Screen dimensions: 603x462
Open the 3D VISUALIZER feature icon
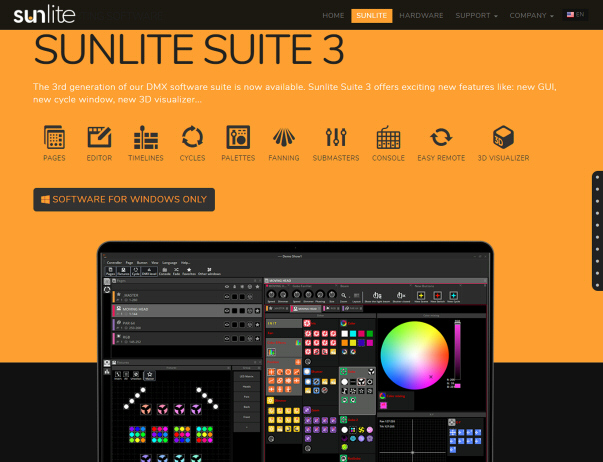coord(503,143)
